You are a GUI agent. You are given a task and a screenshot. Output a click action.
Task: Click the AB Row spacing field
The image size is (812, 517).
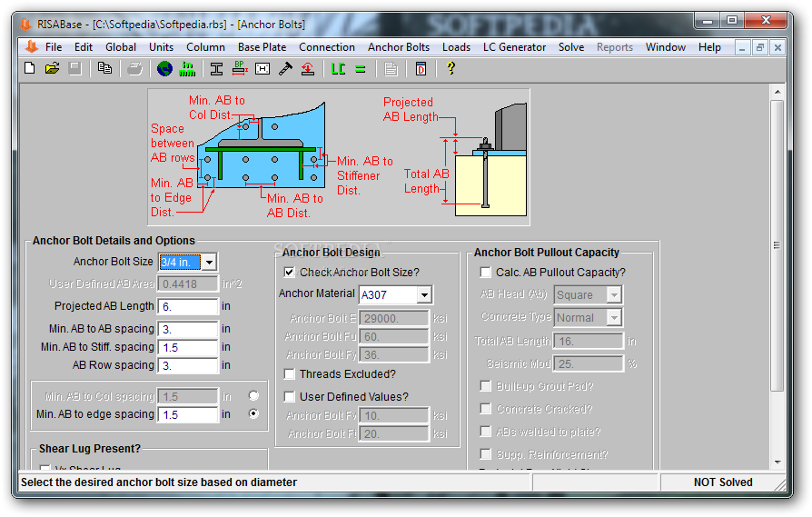188,365
